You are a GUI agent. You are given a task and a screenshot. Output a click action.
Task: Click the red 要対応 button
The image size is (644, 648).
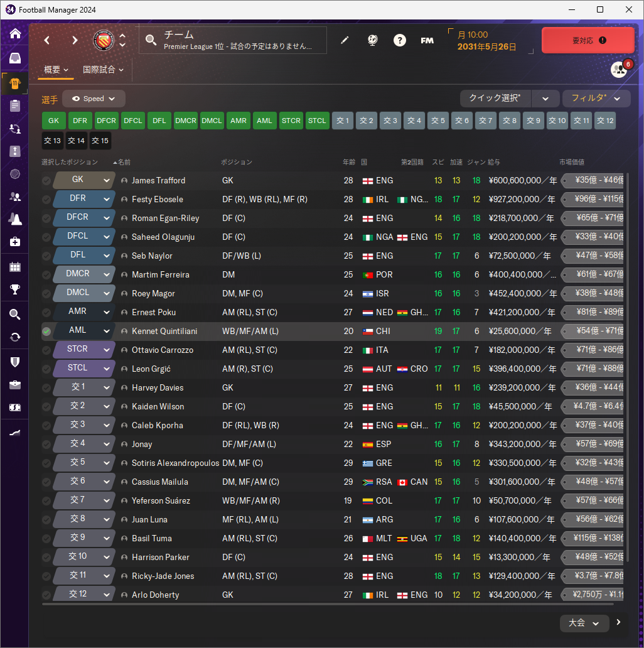(x=588, y=40)
